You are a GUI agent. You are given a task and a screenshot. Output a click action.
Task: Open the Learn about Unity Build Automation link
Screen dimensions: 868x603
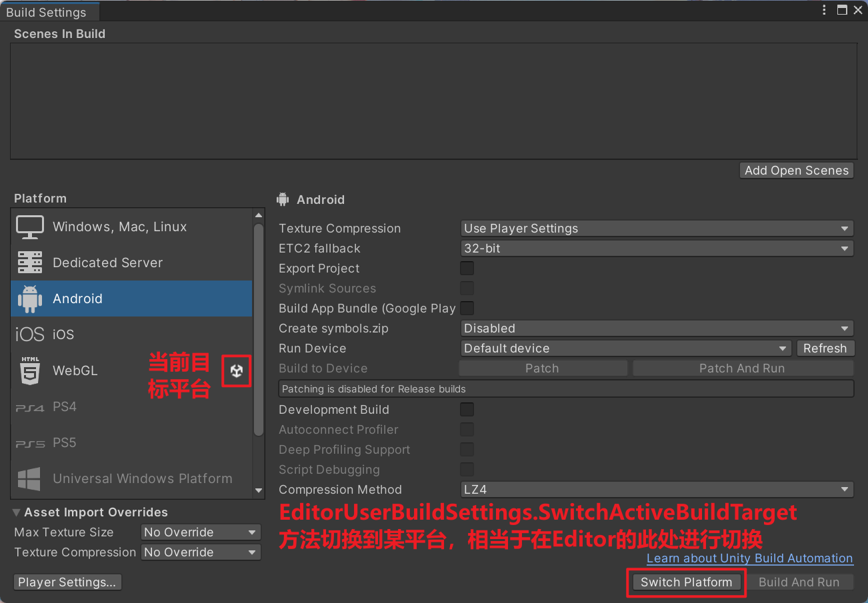(749, 558)
